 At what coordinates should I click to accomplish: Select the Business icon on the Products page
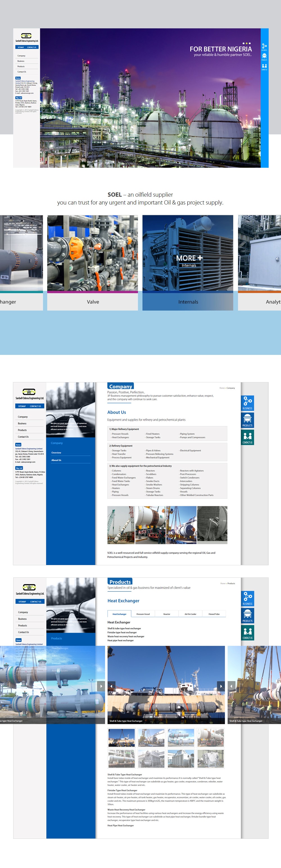point(247,598)
